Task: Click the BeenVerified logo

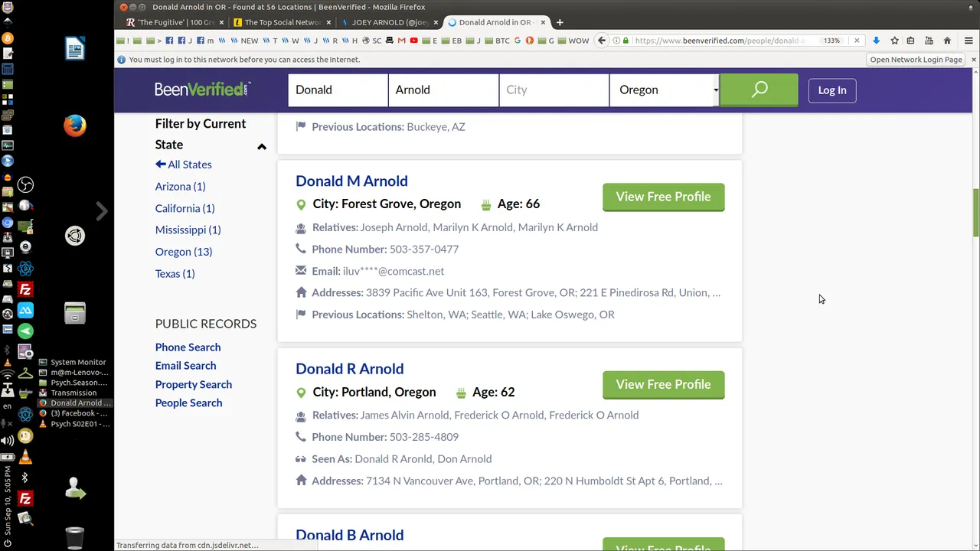Action: point(202,90)
